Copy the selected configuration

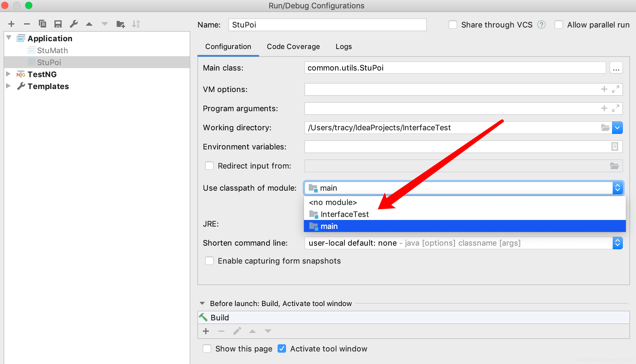click(x=42, y=24)
